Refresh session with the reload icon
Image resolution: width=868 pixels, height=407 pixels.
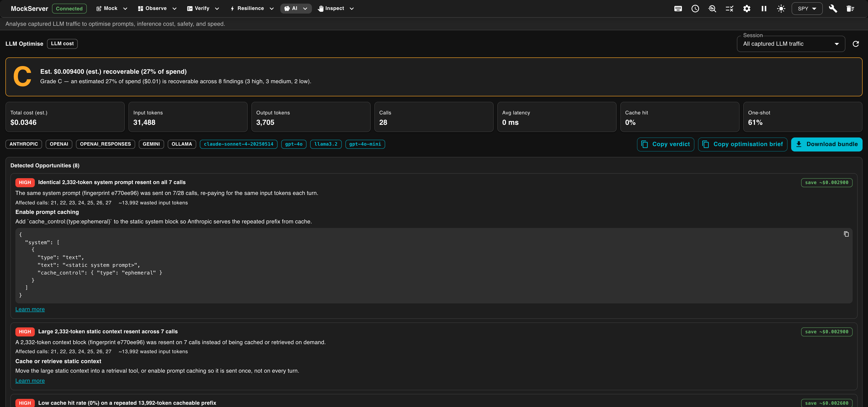(x=856, y=44)
